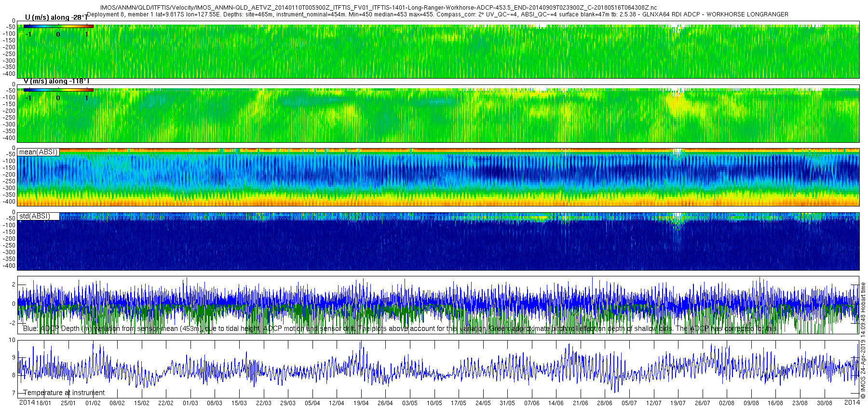The height and width of the screenshot is (410, 868).
Task: Click the '12/04' date tick label
Action: [337, 403]
